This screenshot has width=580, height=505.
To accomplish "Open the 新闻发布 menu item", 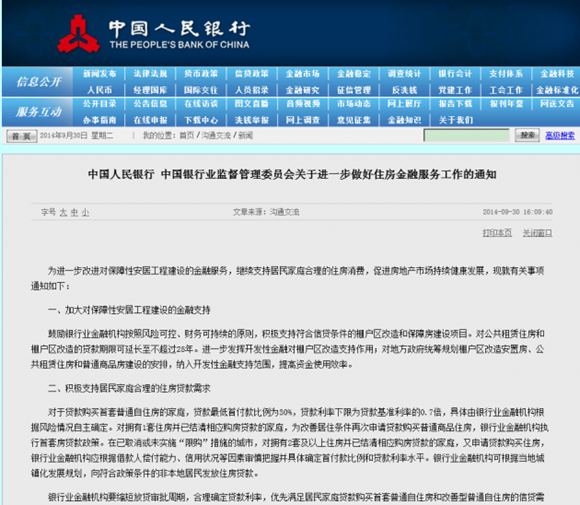I will (100, 74).
